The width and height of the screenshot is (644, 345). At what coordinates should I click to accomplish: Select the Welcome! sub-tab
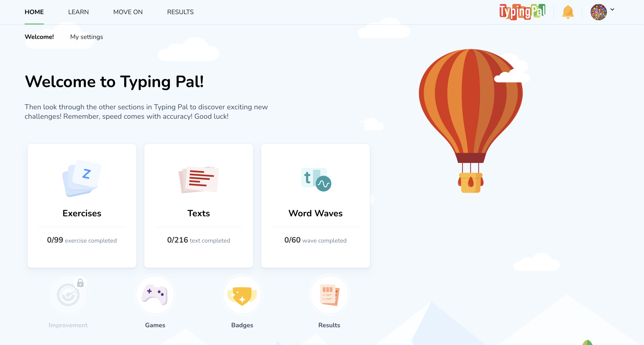point(39,37)
